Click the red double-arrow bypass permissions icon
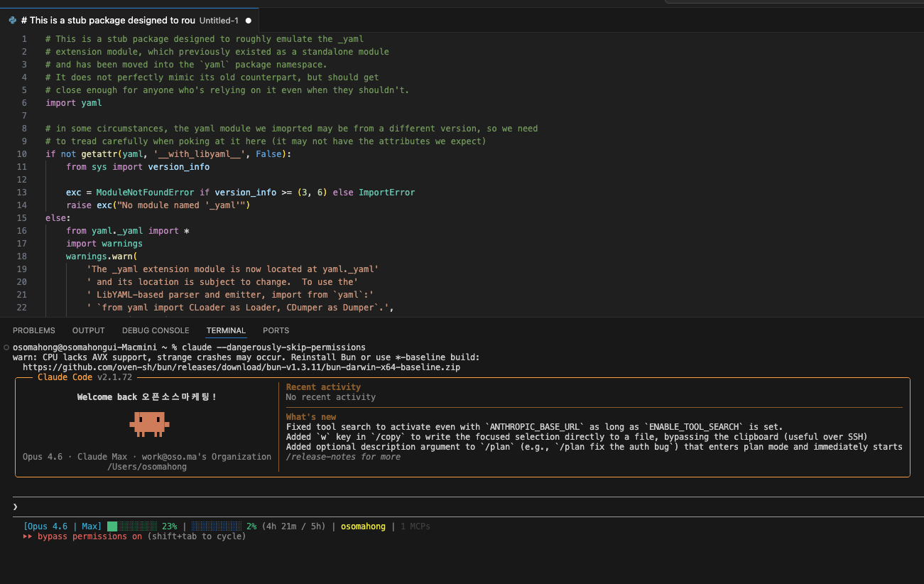This screenshot has width=924, height=584. (x=28, y=536)
